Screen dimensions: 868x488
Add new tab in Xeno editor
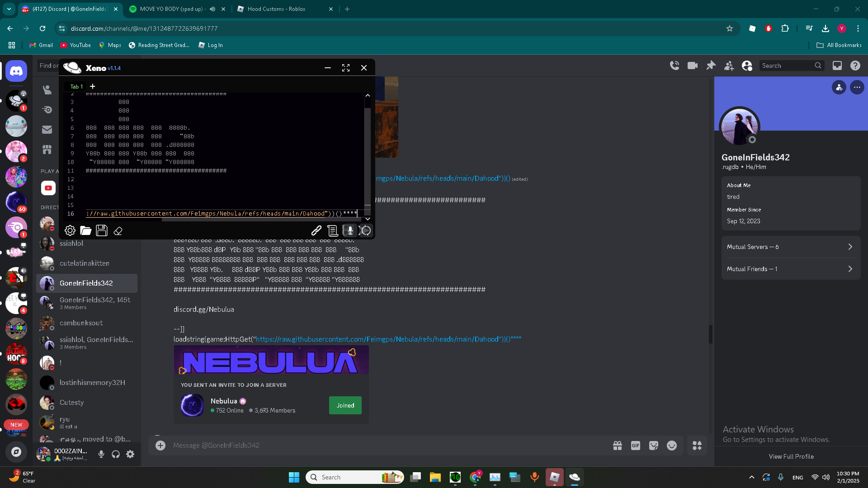(93, 86)
